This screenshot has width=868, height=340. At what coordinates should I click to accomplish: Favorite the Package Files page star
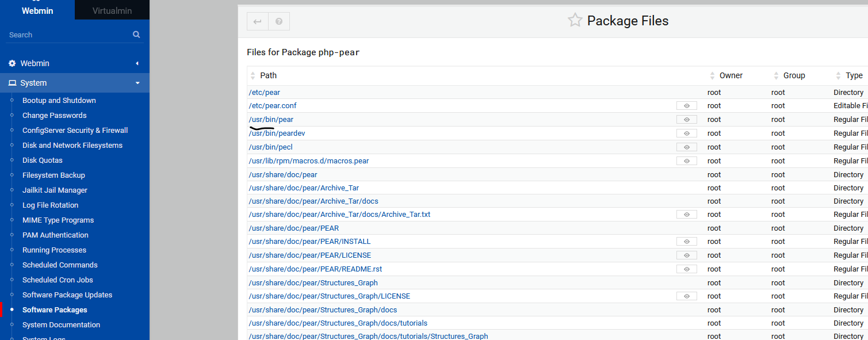575,21
